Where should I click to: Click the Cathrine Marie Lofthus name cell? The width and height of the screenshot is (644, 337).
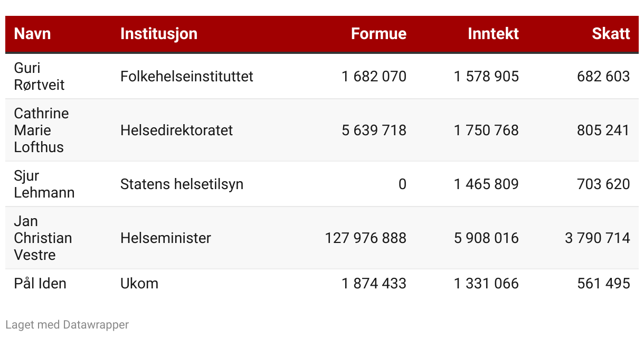click(41, 130)
